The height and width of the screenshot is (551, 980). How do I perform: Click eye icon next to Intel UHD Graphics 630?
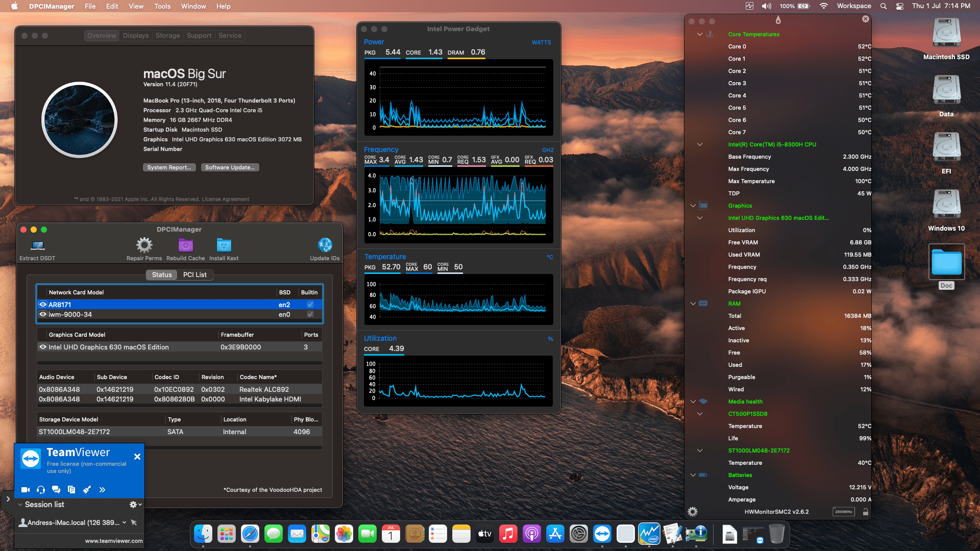click(x=43, y=347)
